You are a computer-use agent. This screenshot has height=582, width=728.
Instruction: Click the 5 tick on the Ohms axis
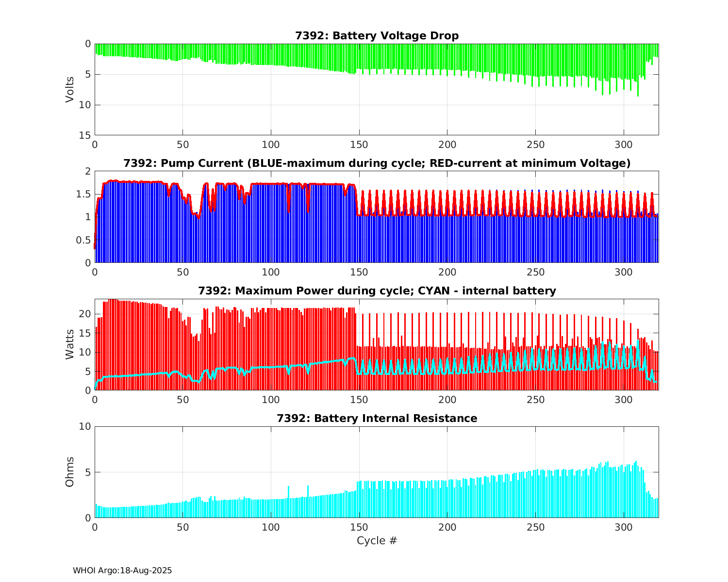88,472
